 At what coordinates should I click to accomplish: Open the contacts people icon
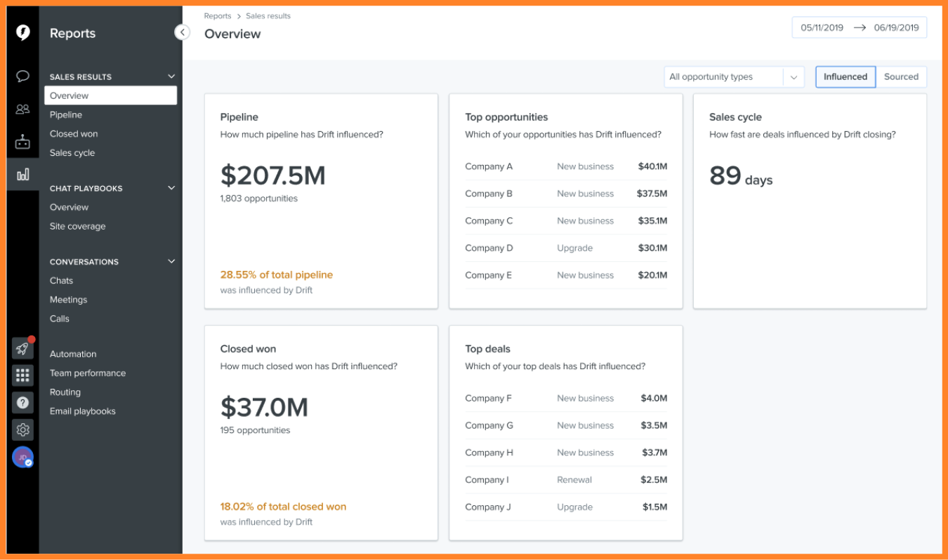[22, 109]
